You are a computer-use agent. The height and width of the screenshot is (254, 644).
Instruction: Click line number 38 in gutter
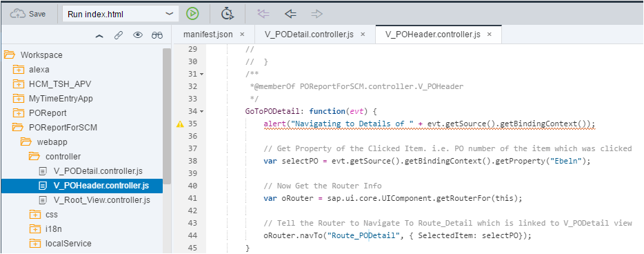[x=192, y=161]
